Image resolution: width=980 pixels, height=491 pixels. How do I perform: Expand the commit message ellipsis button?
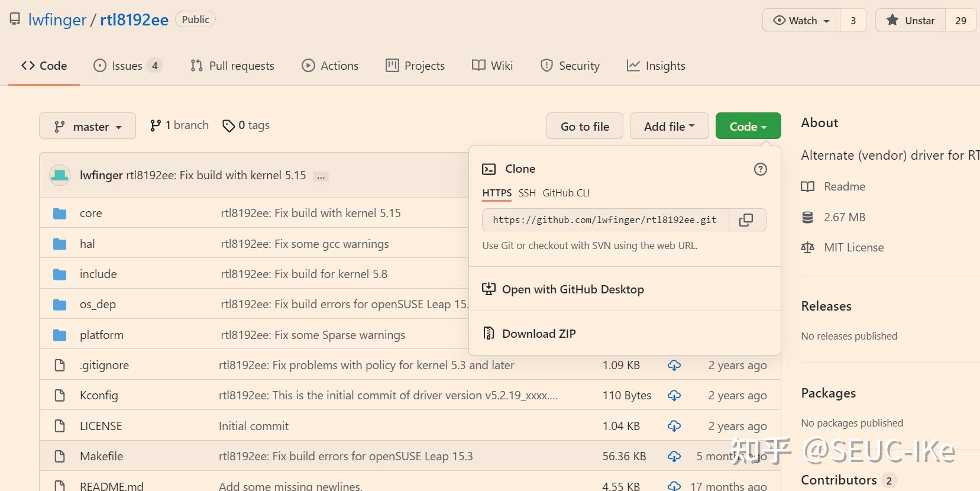coord(321,176)
